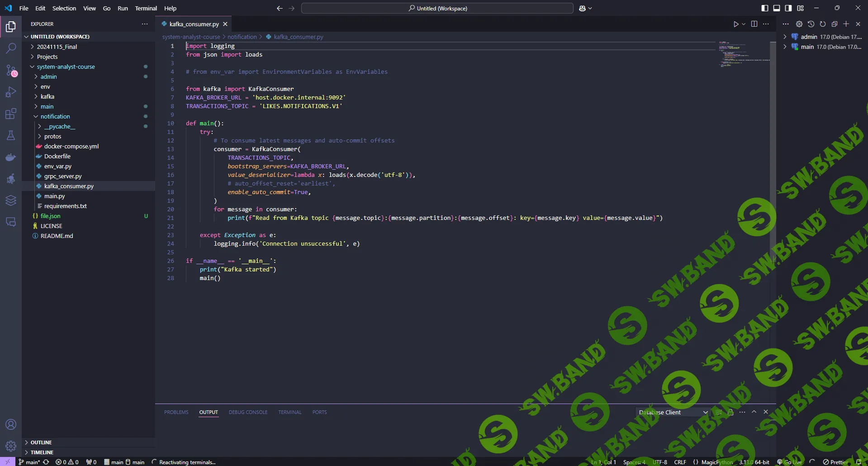The image size is (868, 466).
Task: Open database panel settings gear
Action: [x=799, y=24]
